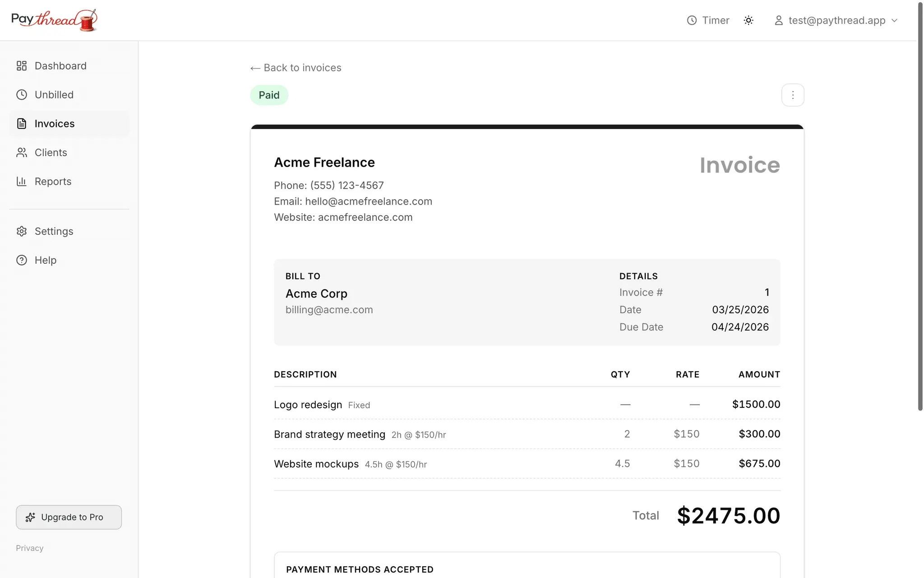This screenshot has width=924, height=578.
Task: Click the Settings gear icon
Action: coord(22,231)
